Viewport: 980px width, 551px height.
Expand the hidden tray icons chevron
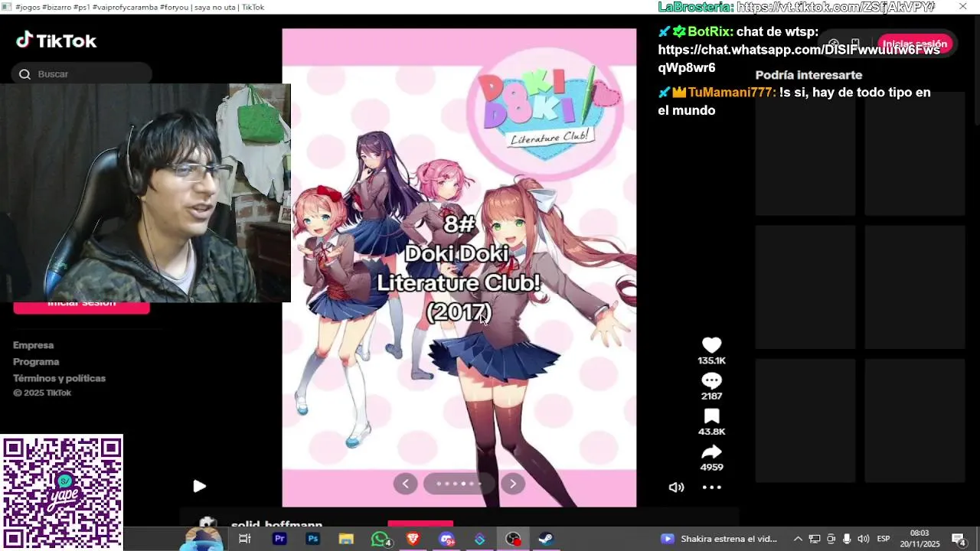798,539
